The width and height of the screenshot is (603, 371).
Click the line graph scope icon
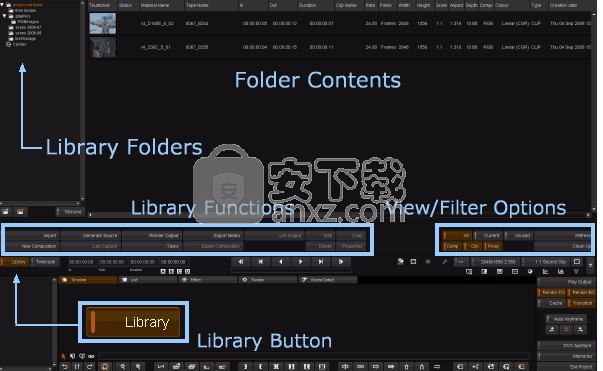tap(545, 271)
